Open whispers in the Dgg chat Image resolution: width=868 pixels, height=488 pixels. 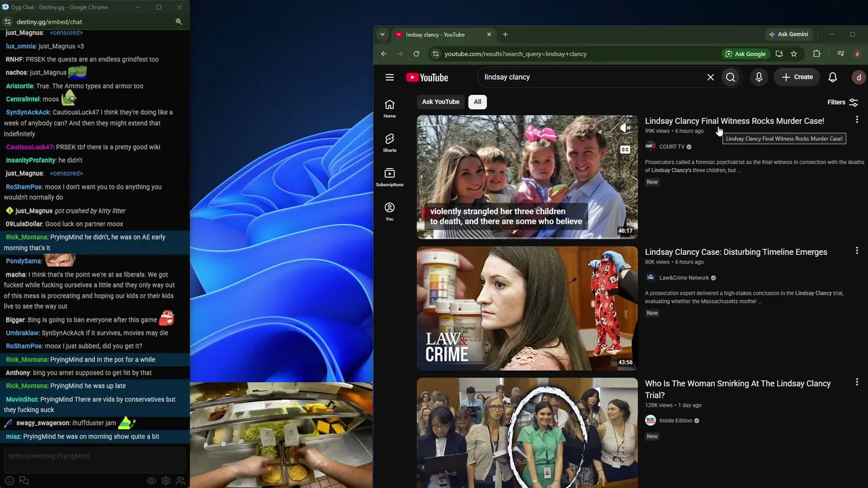[x=24, y=481]
